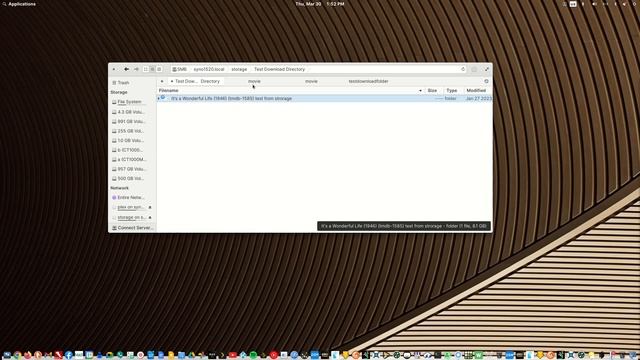This screenshot has height=360, width=640.
Task: Open date and time in top panel
Action: coord(320,4)
